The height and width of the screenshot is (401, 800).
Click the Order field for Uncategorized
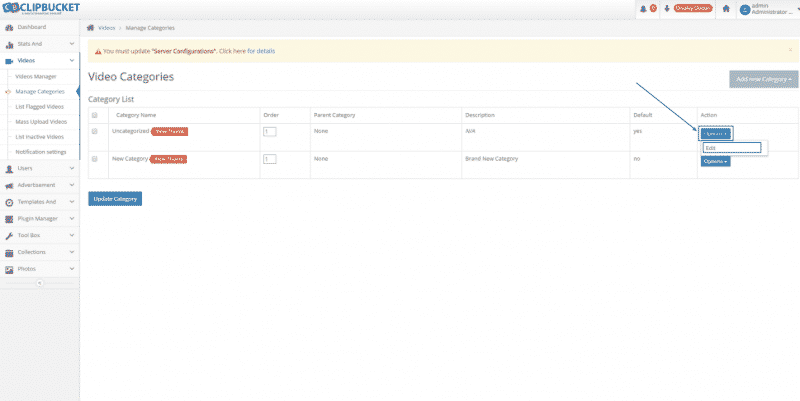point(269,131)
